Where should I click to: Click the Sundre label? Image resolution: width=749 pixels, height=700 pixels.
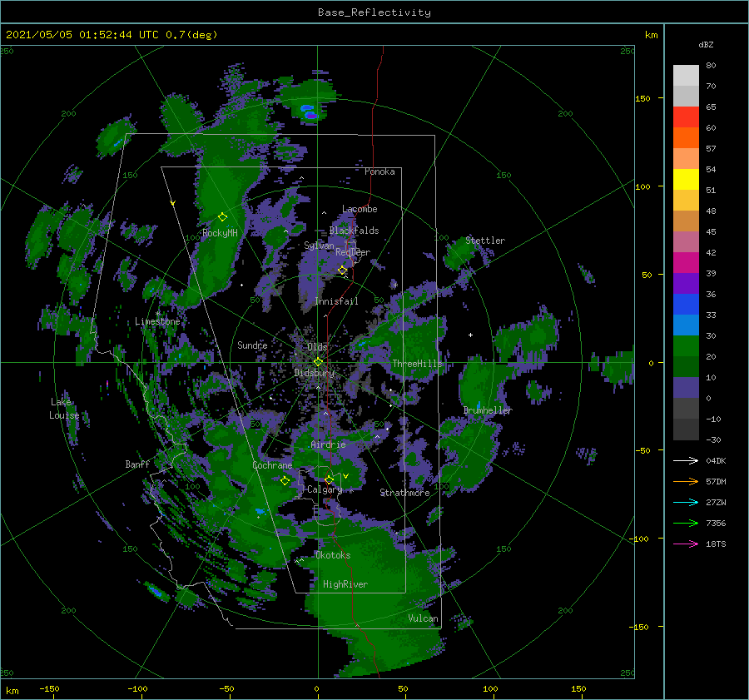[252, 345]
